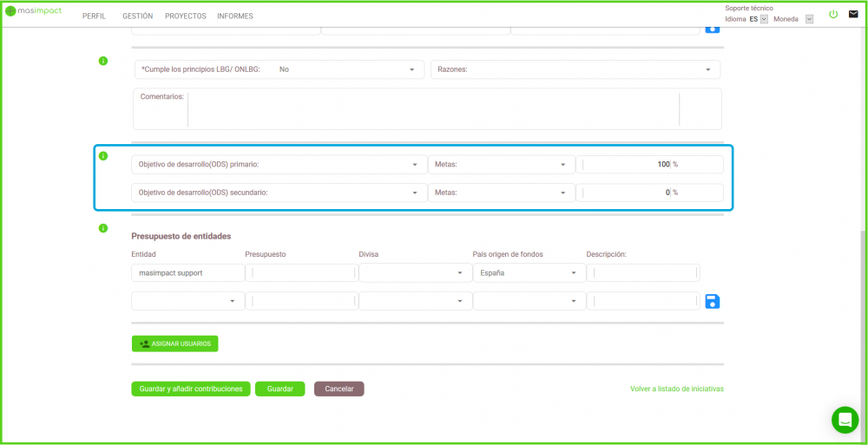Image resolution: width=868 pixels, height=445 pixels.
Task: Click info icon beside Presupuesto de entidades
Action: (x=103, y=228)
